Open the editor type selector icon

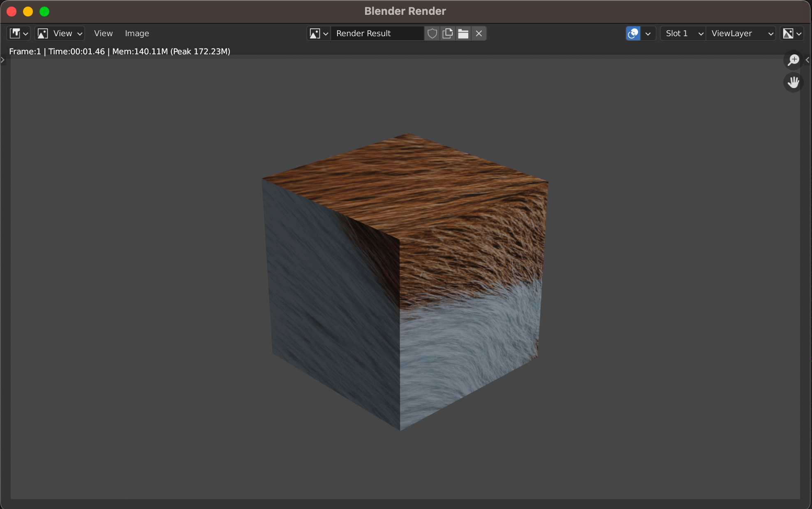19,33
